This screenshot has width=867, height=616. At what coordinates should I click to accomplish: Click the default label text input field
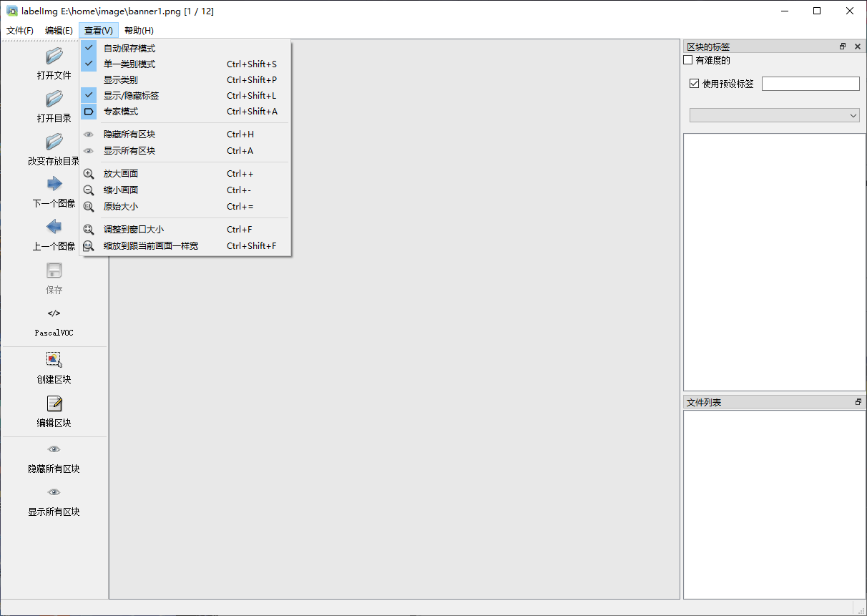[810, 84]
